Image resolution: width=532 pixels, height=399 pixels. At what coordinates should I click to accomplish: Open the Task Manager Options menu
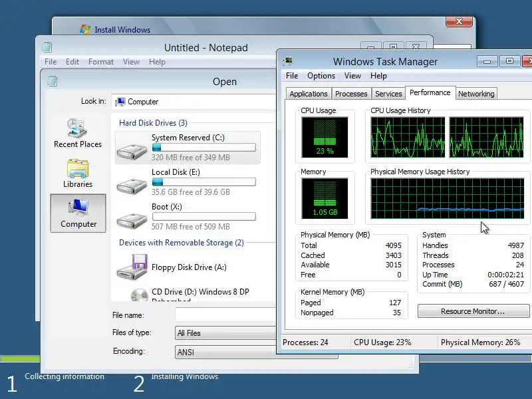[321, 76]
